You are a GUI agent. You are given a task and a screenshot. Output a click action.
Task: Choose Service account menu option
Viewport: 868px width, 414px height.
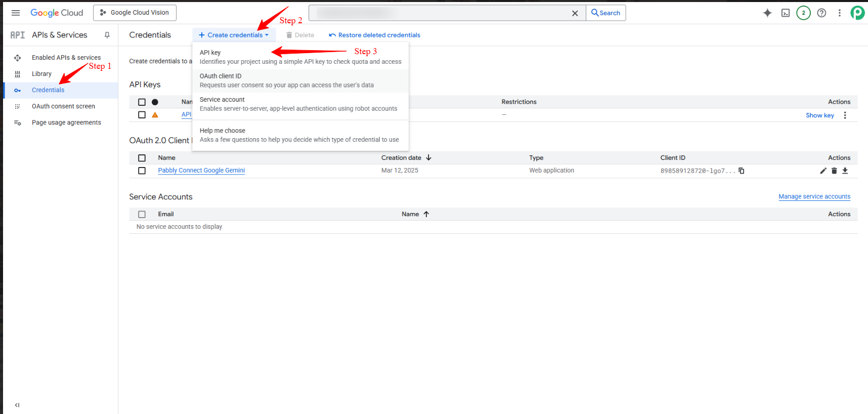pyautogui.click(x=300, y=104)
